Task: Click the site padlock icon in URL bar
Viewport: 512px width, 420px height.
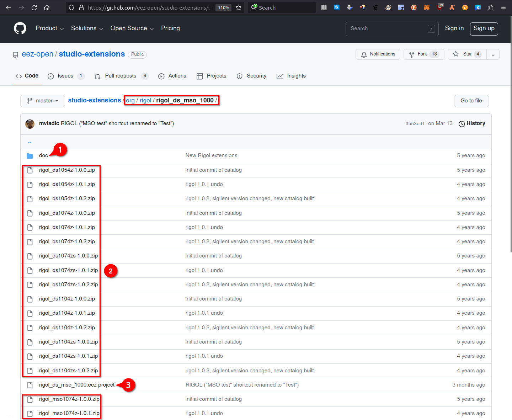Action: tap(81, 7)
